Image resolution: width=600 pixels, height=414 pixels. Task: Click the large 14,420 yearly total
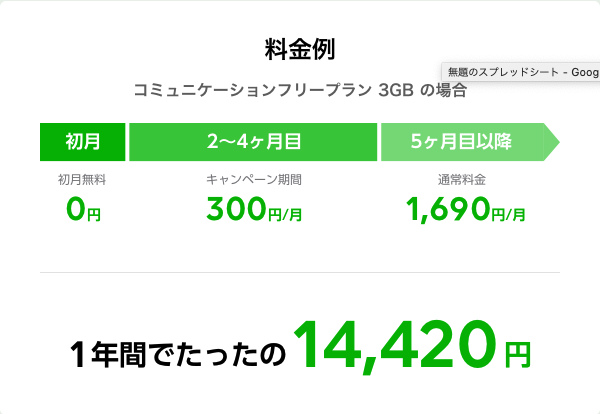395,347
